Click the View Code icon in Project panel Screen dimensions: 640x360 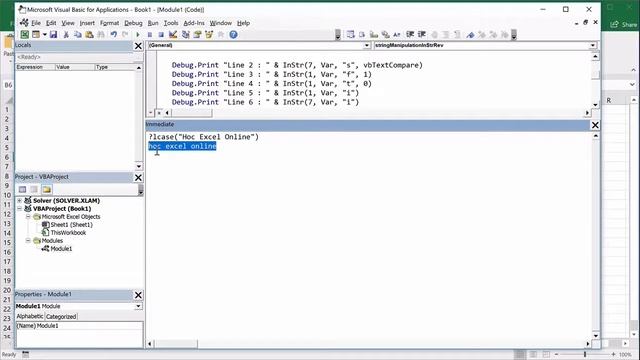pos(22,189)
